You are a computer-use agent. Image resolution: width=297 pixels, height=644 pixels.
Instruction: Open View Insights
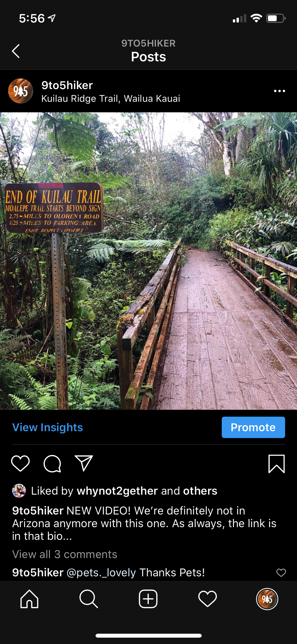point(48,427)
